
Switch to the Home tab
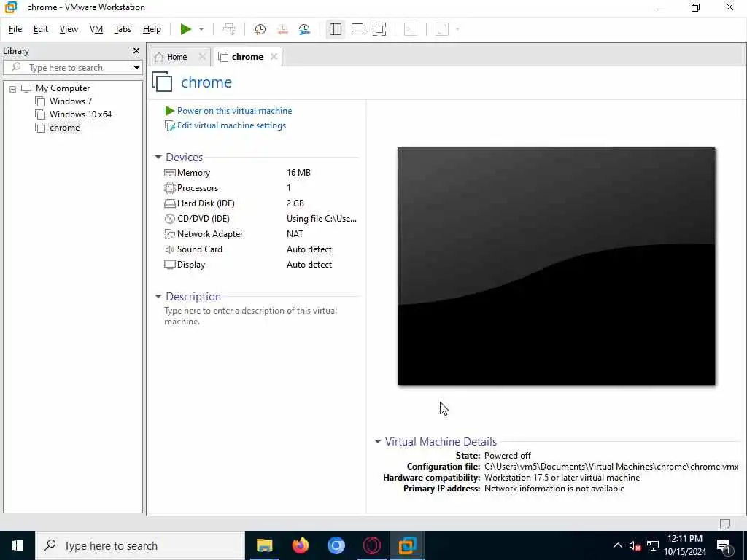click(x=177, y=57)
